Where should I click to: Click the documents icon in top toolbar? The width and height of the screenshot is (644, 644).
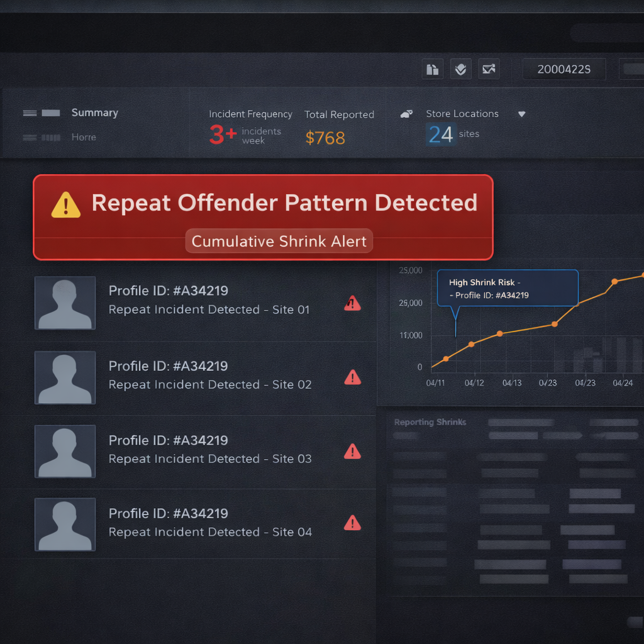(x=432, y=69)
